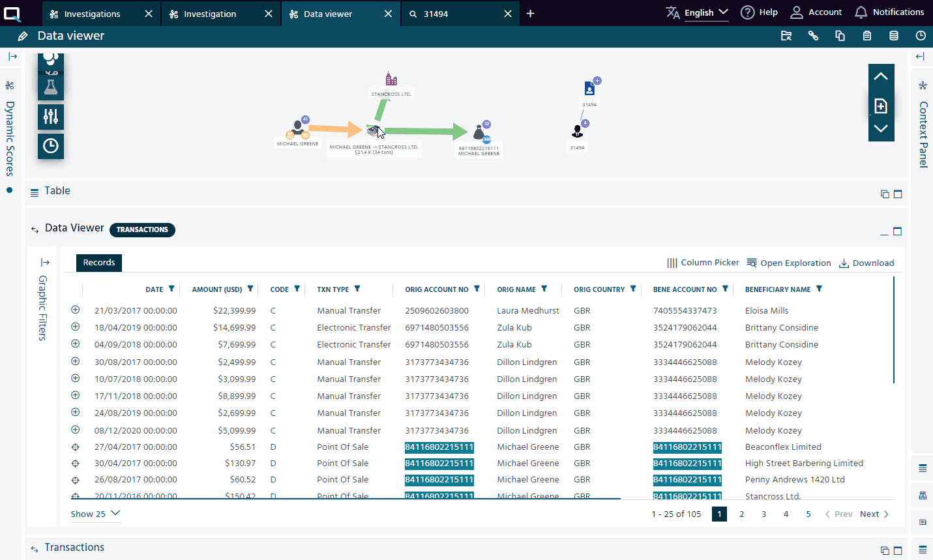933x560 pixels.
Task: Open the clipboard icon in the header bar
Action: point(866,36)
